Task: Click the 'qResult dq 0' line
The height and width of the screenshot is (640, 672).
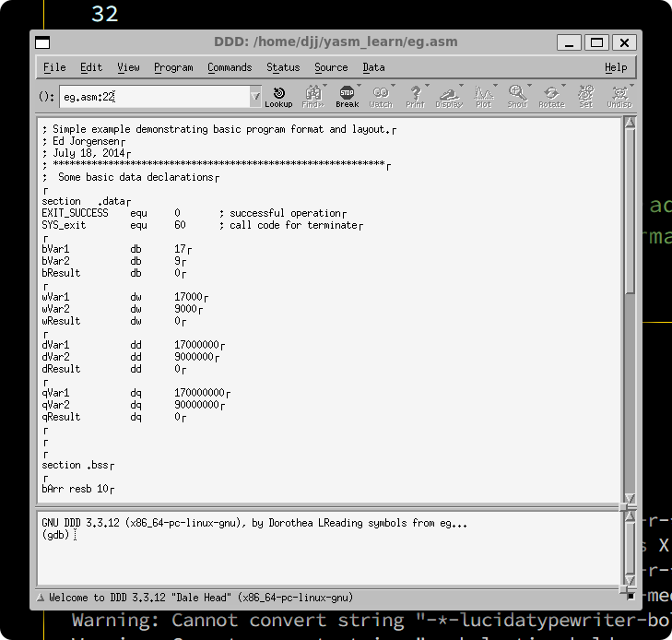Action: click(x=114, y=417)
